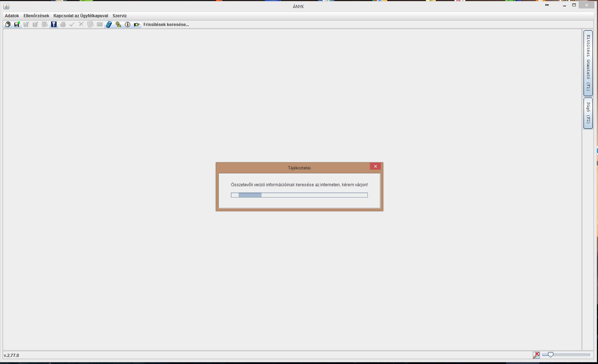Click the grayed-out printer icon
598x364 pixels.
pos(63,24)
